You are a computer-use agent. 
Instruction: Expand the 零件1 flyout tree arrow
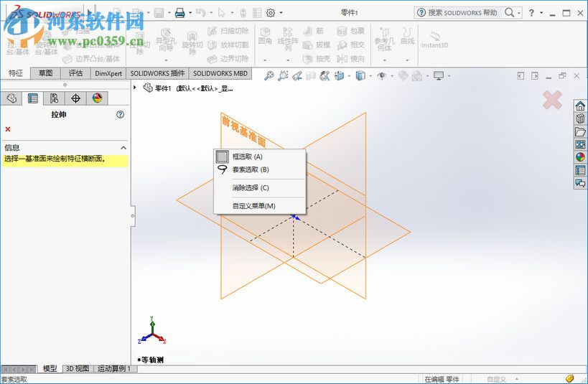[135, 88]
